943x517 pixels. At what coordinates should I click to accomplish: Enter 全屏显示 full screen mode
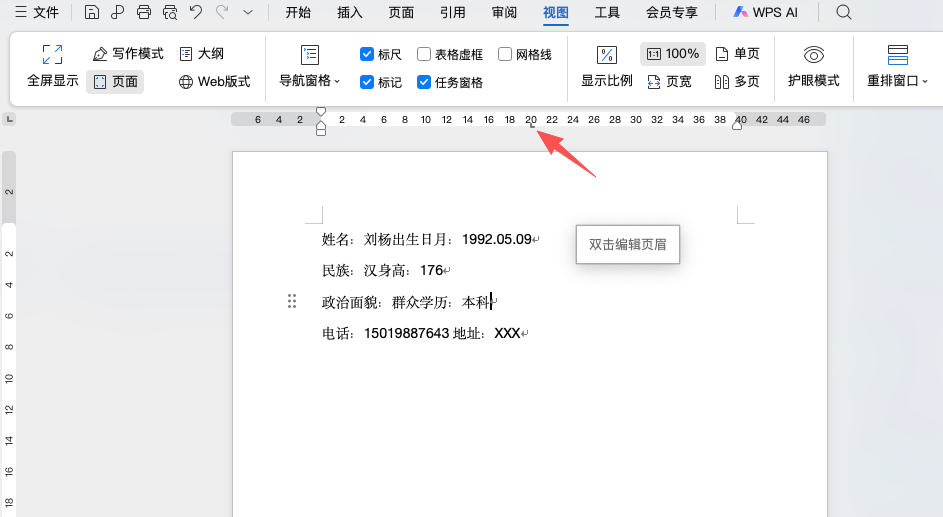(53, 66)
